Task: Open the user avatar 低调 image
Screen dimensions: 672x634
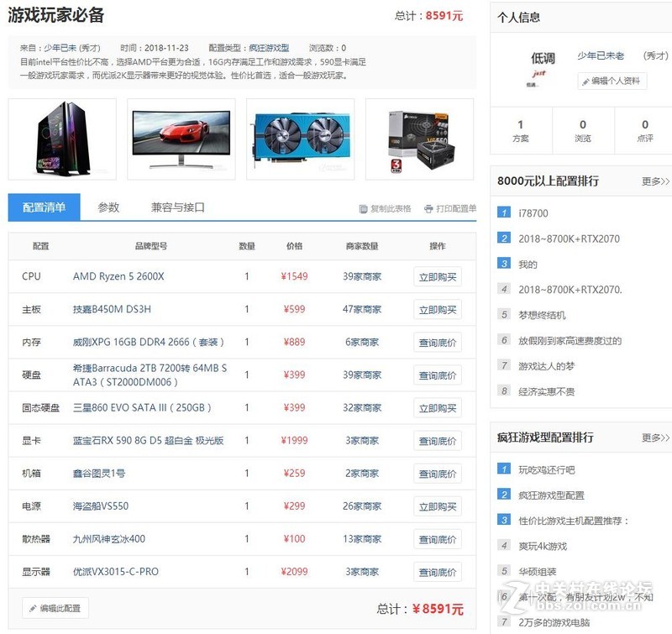Action: (542, 68)
